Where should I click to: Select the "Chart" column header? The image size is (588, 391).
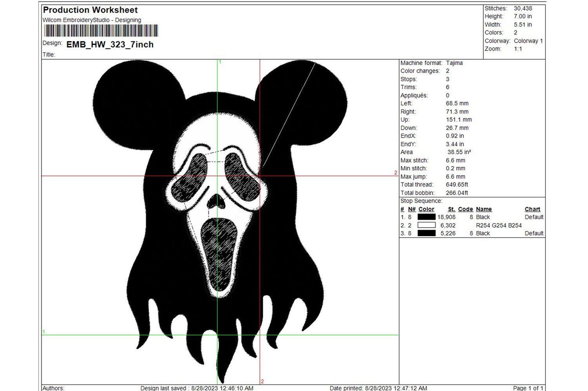(x=532, y=209)
